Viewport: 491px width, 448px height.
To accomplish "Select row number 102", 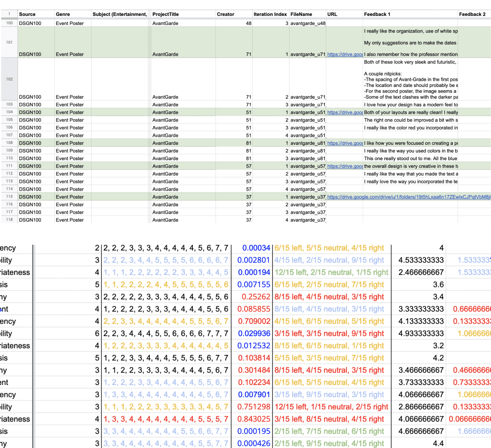I will coord(9,79).
